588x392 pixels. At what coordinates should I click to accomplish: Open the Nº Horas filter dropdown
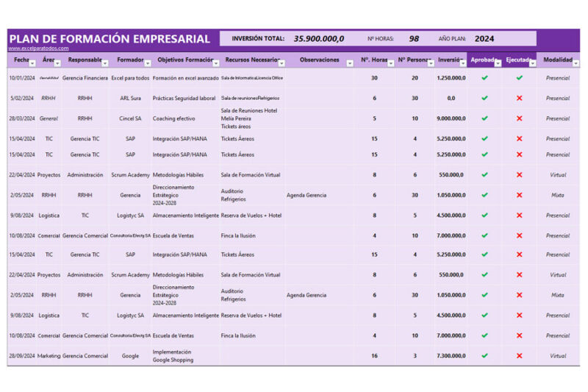[x=391, y=63]
